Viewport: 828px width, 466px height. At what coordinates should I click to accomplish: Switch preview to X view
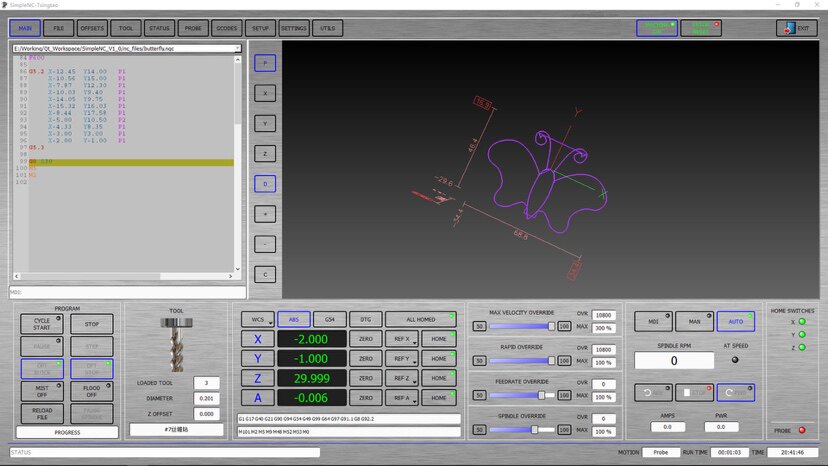265,93
